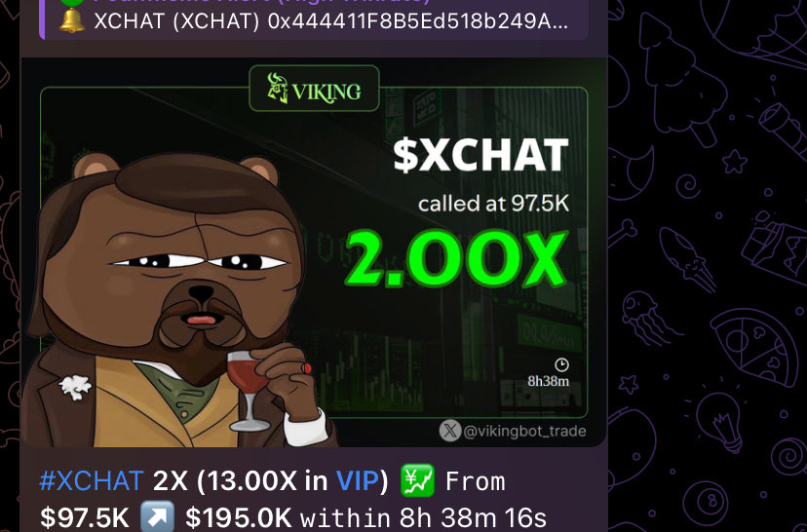Open the #XCHAT hashtag link
This screenshot has height=532, width=807.
pyautogui.click(x=92, y=481)
